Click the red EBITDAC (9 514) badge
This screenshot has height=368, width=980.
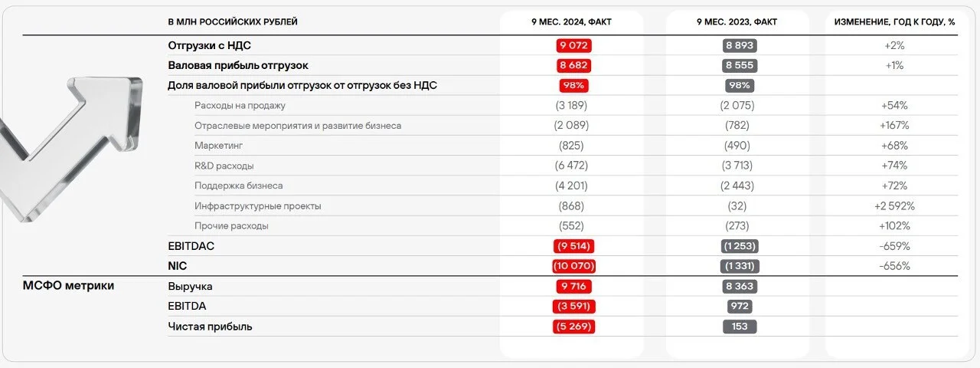[573, 246]
